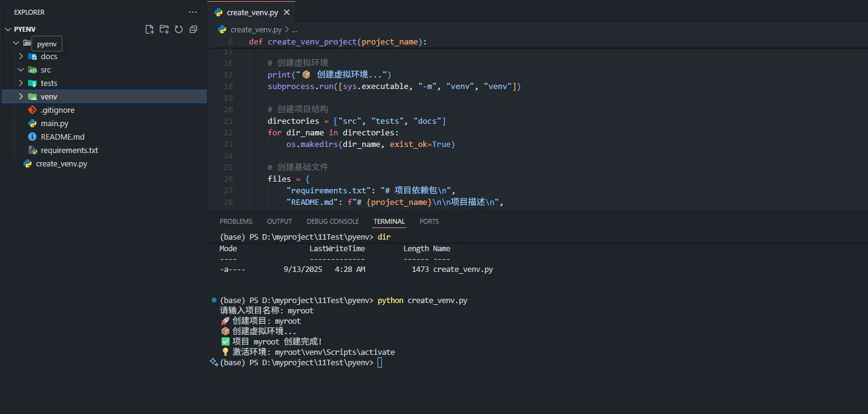Click the New Folder icon in Explorer
Image resolution: width=868 pixels, height=414 pixels.
point(164,29)
